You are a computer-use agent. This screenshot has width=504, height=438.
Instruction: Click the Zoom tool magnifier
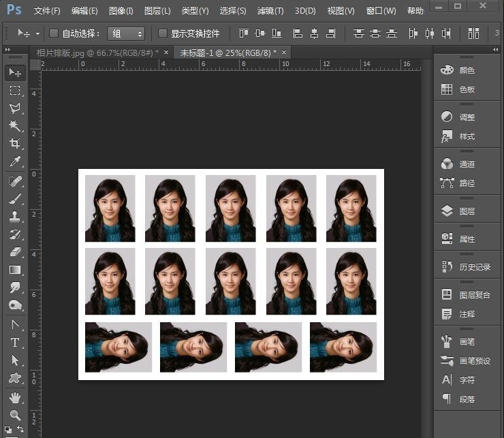(15, 414)
